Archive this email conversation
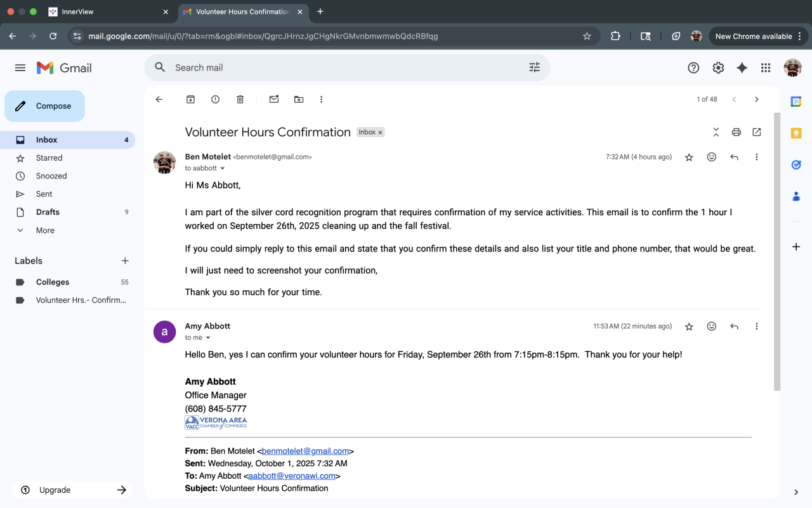The image size is (812, 508). click(x=190, y=99)
